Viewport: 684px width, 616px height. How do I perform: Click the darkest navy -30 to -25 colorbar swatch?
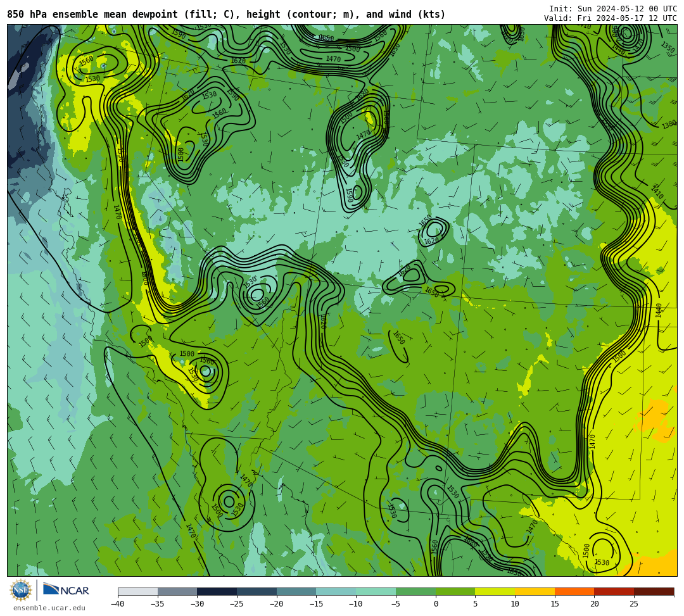click(x=217, y=591)
